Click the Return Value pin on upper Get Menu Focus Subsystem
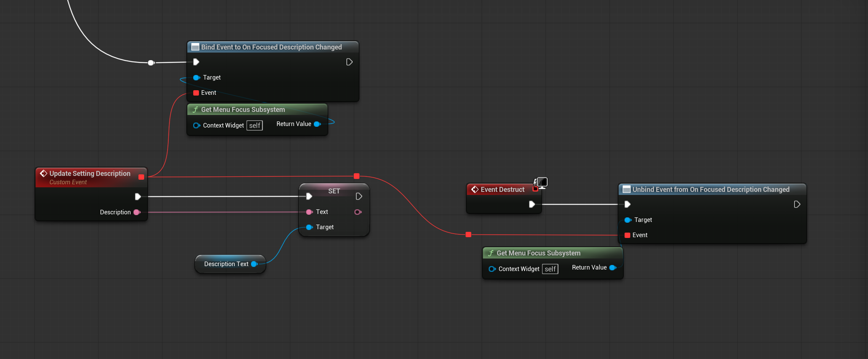868x359 pixels. pyautogui.click(x=317, y=124)
